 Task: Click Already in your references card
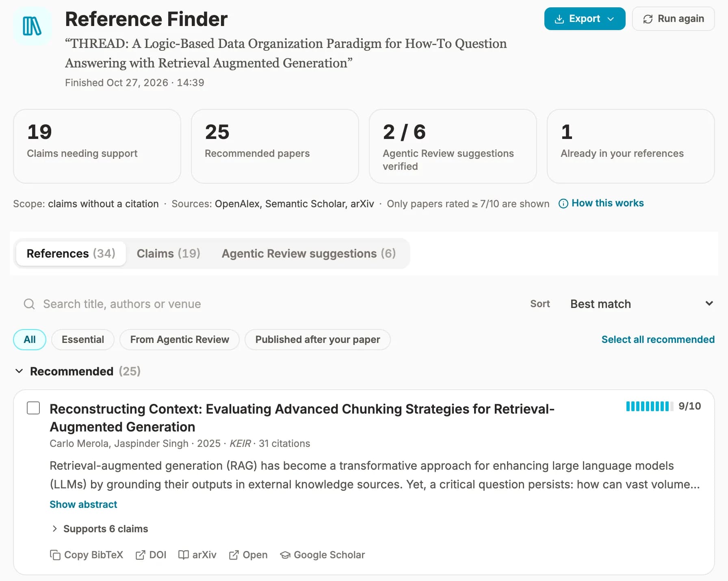point(631,146)
